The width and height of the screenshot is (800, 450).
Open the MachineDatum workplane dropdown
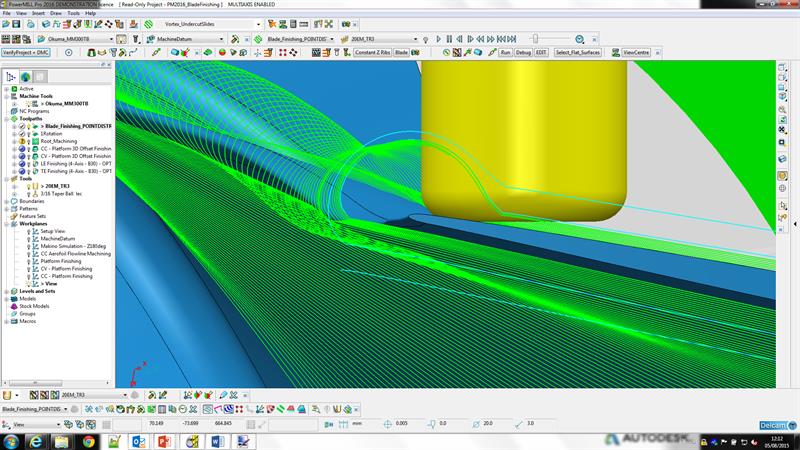(221, 39)
